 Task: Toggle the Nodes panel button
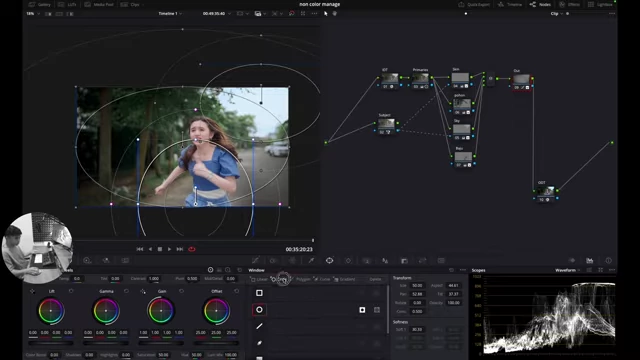click(x=540, y=4)
